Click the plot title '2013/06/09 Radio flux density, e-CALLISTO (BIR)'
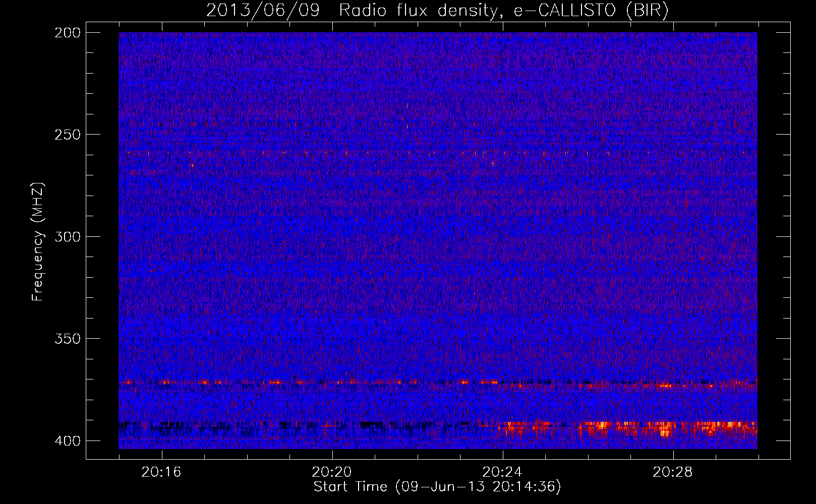Image resolution: width=816 pixels, height=504 pixels. (437, 11)
